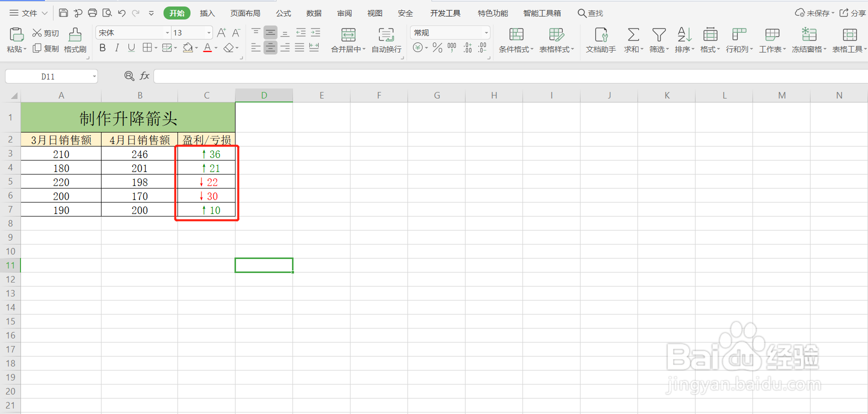Click into the formula bar input
The image size is (868, 414).
[x=510, y=76]
